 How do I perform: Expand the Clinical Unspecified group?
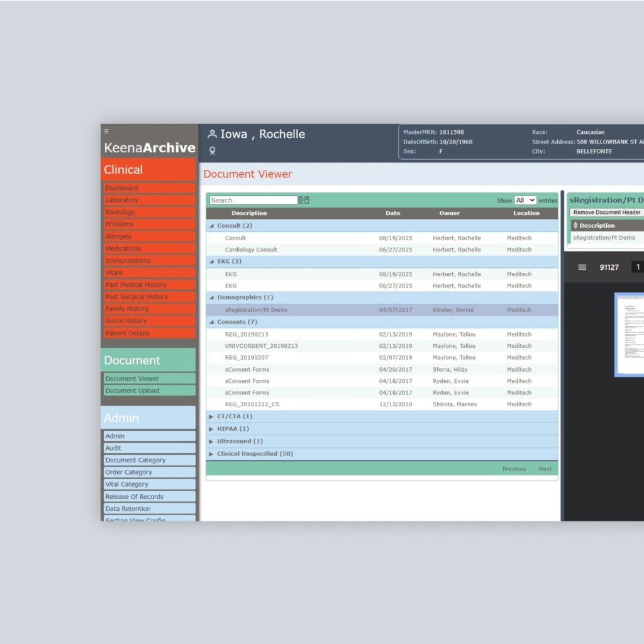pos(211,453)
